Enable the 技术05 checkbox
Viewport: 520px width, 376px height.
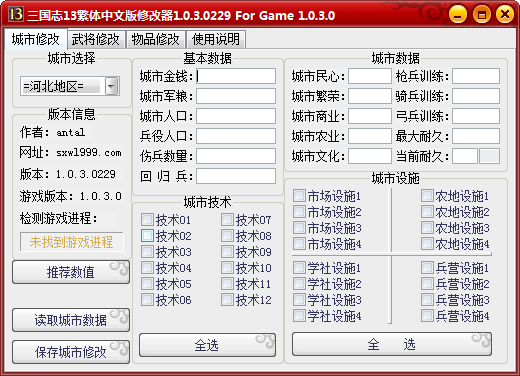coord(147,284)
